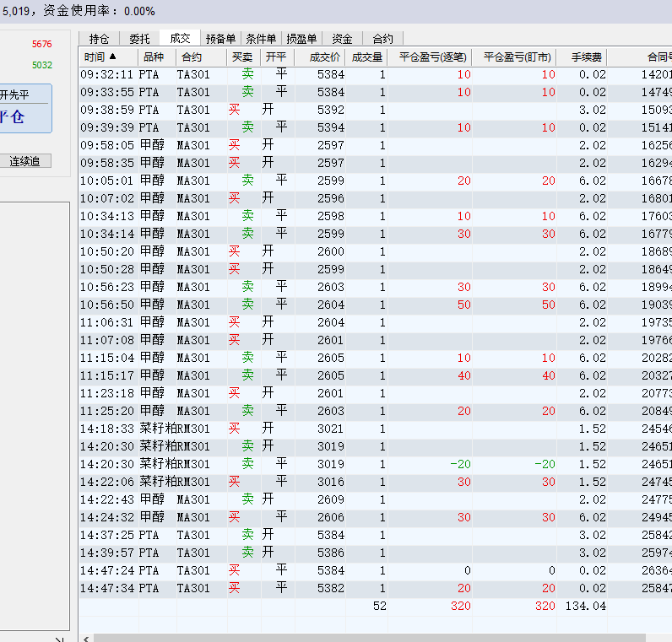The image size is (672, 642).
Task: Select the 10:34:14 trade row
Action: (376, 234)
